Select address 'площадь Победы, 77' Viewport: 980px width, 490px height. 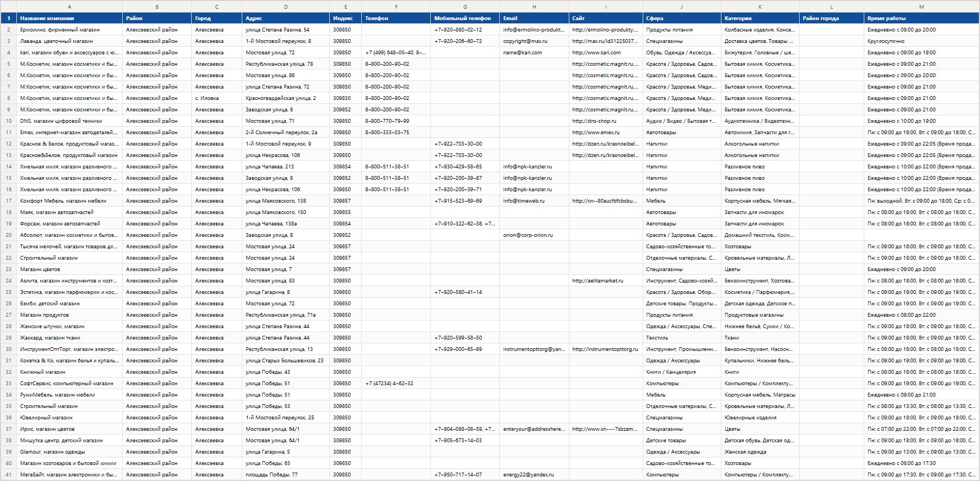pyautogui.click(x=286, y=475)
